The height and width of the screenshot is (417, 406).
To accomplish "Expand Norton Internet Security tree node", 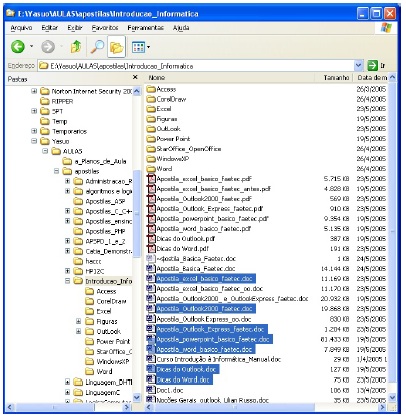I will coord(34,91).
